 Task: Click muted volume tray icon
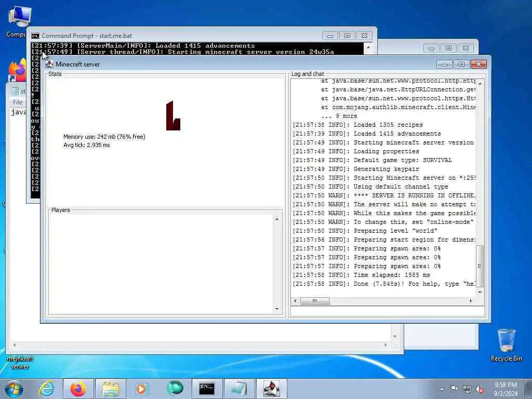pyautogui.click(x=480, y=390)
